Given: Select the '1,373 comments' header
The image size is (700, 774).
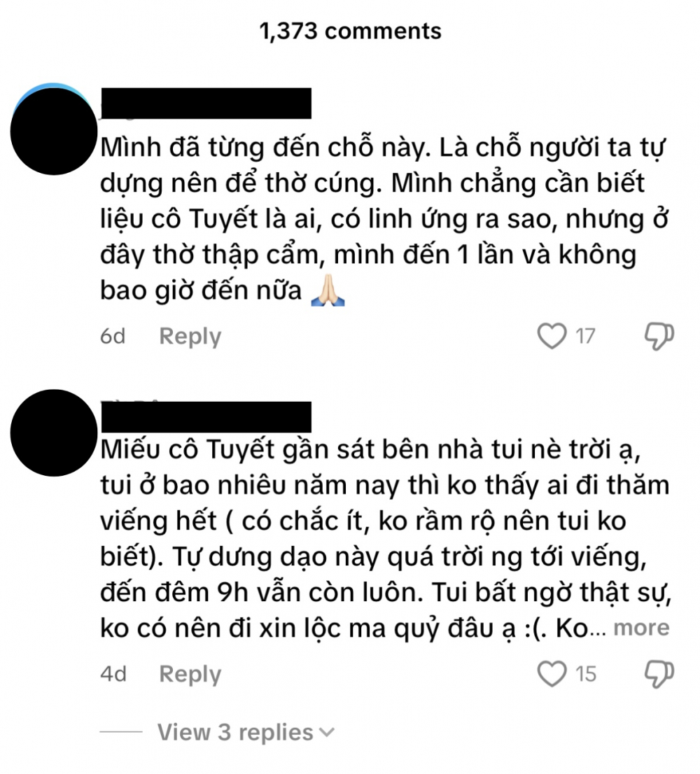Looking at the screenshot, I should coord(350,31).
